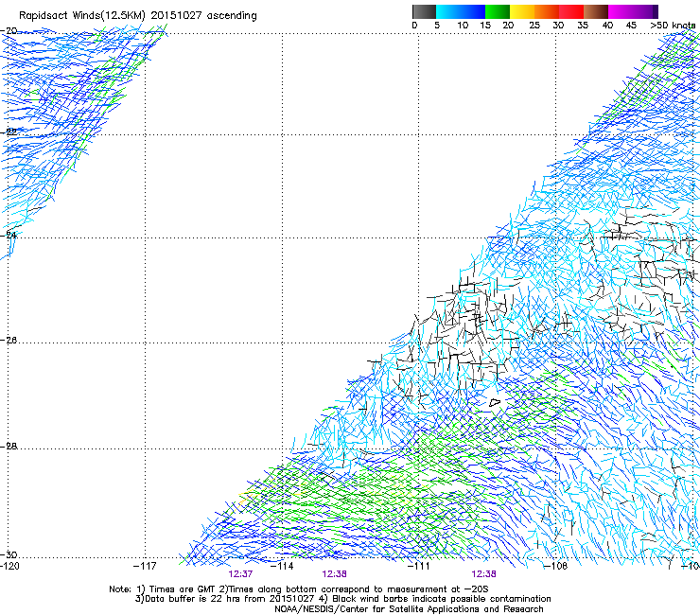
Task: Click latitude label -24
Action: pyautogui.click(x=9, y=235)
